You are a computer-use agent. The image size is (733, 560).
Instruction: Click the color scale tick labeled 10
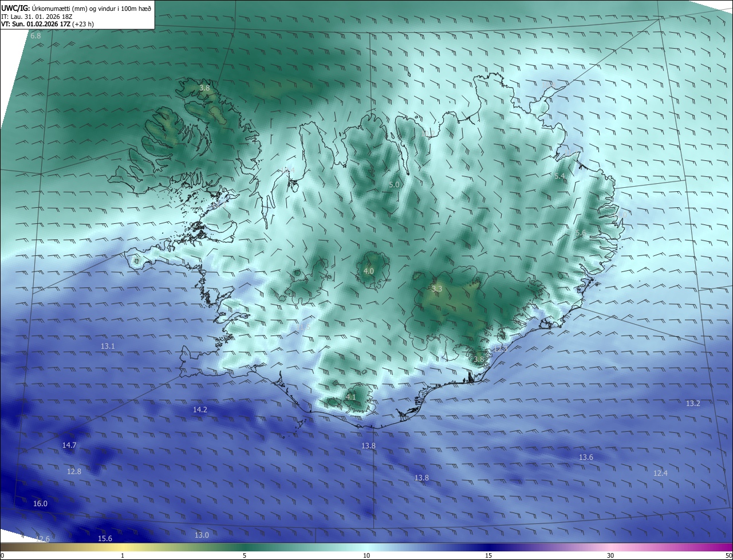tap(366, 555)
